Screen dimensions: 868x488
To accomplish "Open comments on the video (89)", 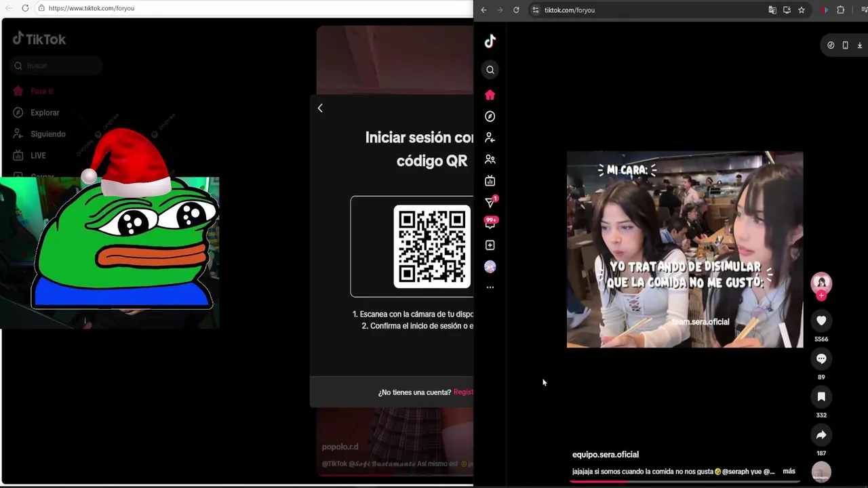I will pos(821,359).
